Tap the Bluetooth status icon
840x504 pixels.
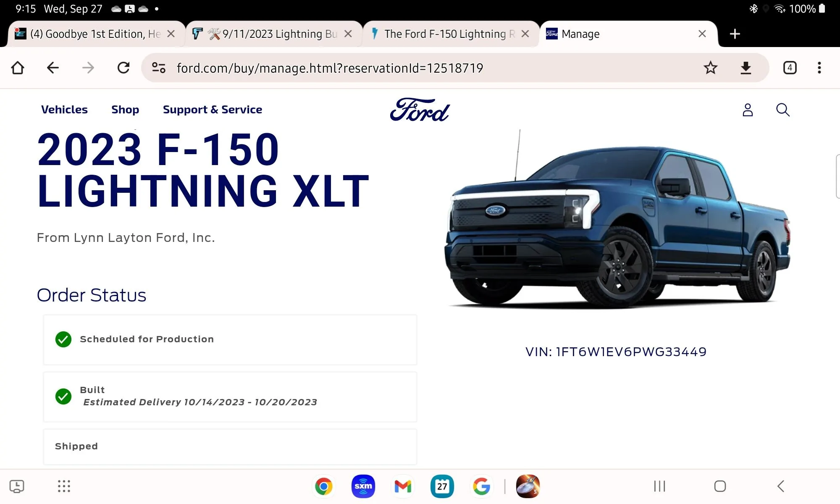coord(753,9)
